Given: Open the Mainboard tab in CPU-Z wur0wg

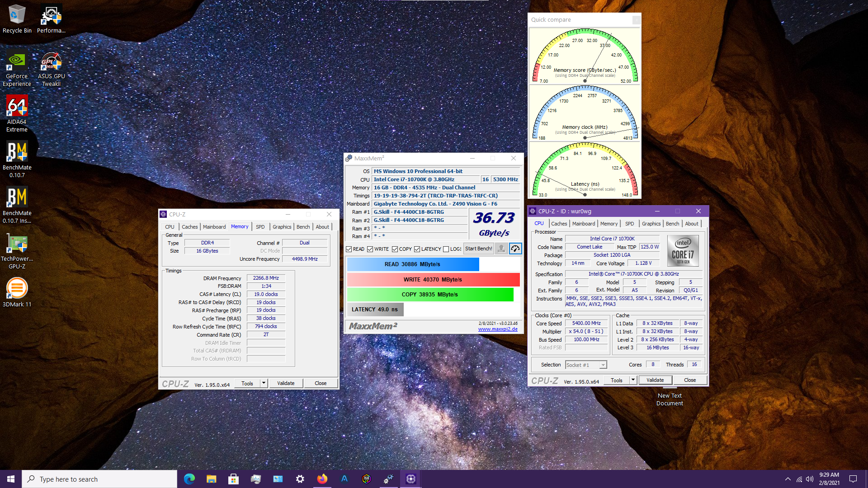Looking at the screenshot, I should (x=584, y=224).
